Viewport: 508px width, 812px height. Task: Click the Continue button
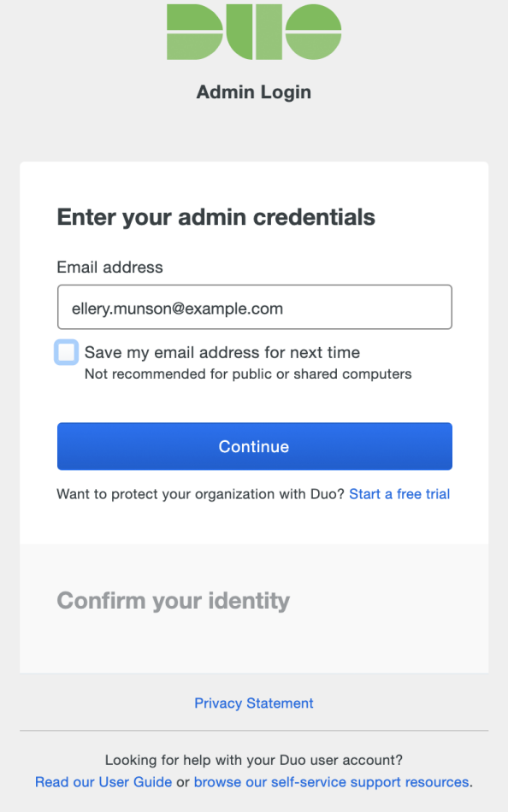point(254,446)
